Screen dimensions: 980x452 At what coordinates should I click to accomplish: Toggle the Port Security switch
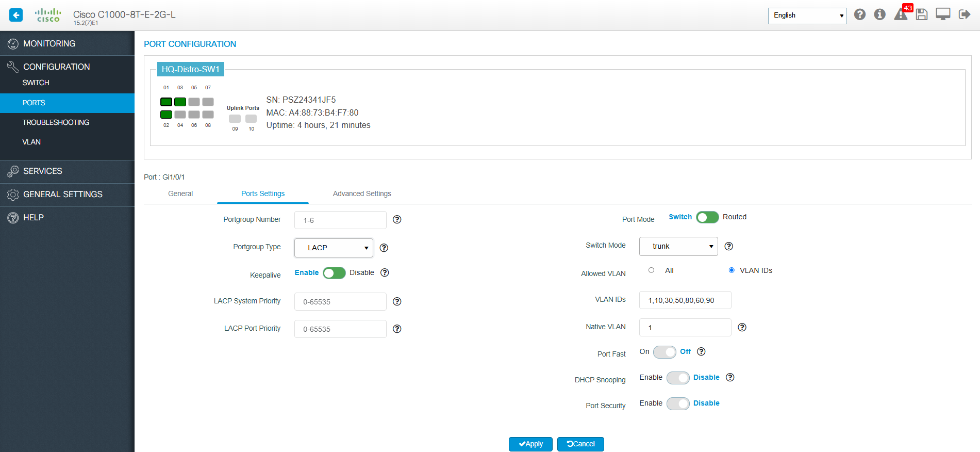[x=678, y=403]
